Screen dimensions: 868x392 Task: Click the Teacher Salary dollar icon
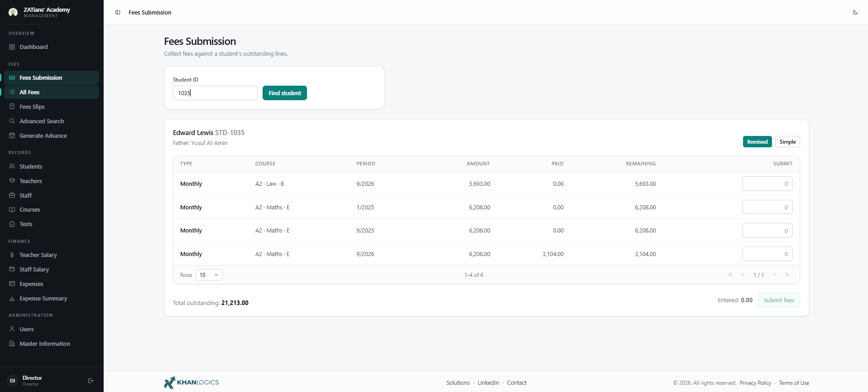pos(12,255)
